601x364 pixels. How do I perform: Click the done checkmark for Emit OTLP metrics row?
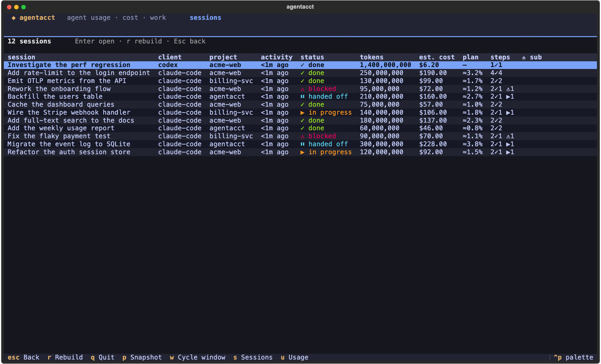tap(302, 81)
